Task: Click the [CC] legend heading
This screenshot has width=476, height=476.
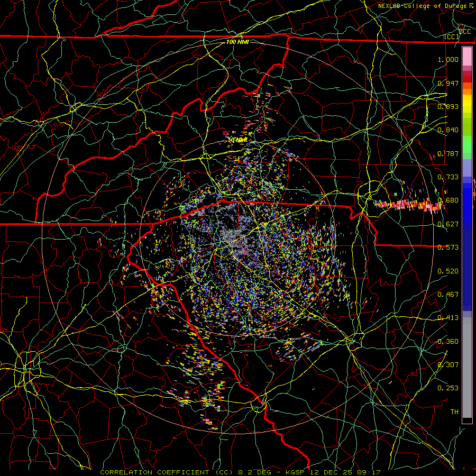Action: pos(452,37)
